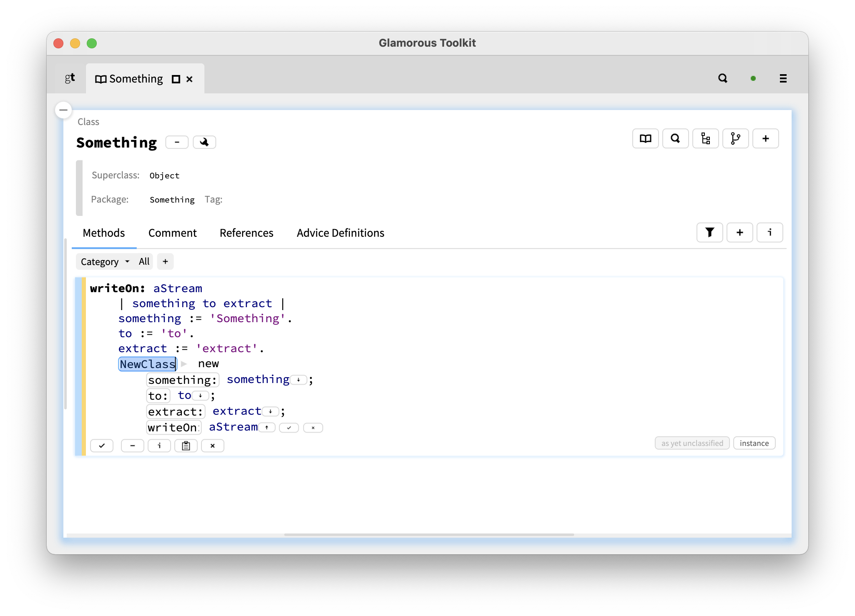This screenshot has width=855, height=616.
Task: Switch to the Methods tab
Action: click(104, 233)
